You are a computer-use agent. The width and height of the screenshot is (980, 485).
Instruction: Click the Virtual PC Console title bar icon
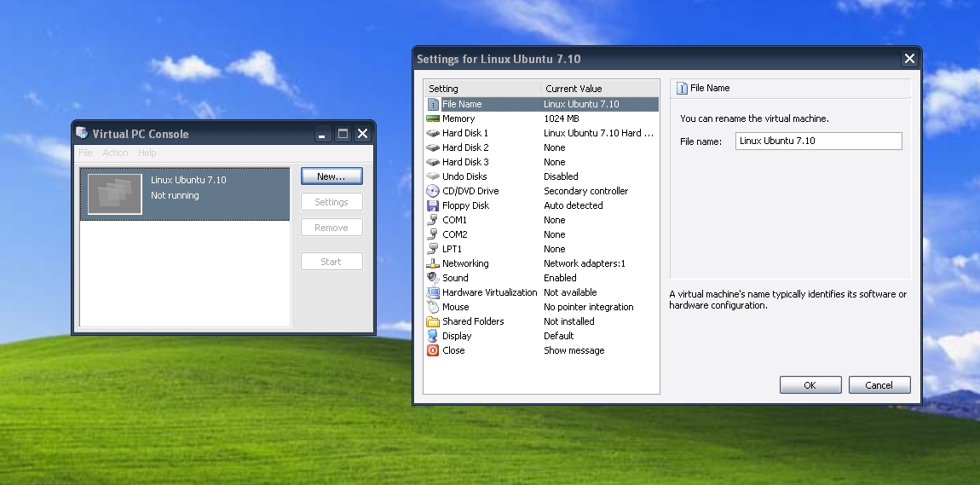(82, 132)
